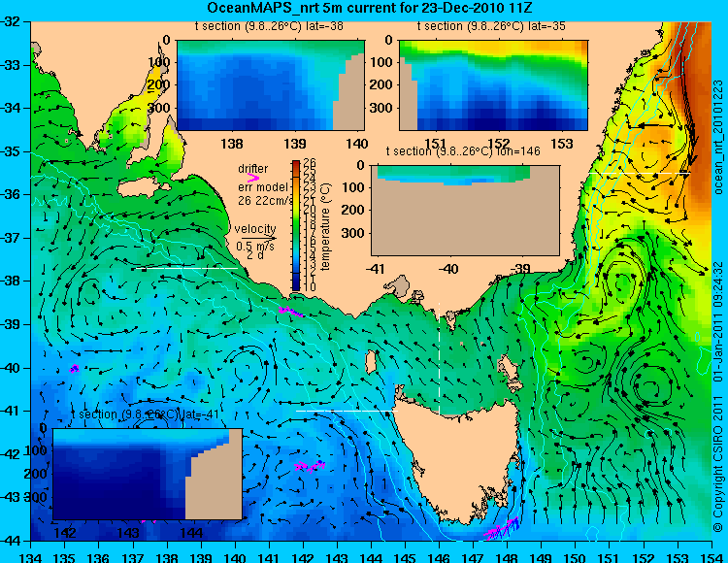
Task: Click the magenta drifter arrow in the legend
Action: 253,178
